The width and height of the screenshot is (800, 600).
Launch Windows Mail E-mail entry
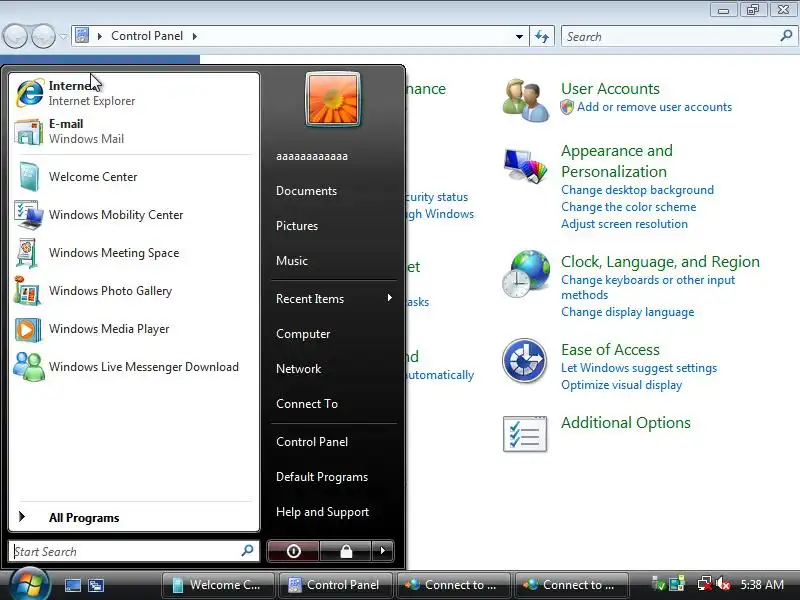point(134,131)
